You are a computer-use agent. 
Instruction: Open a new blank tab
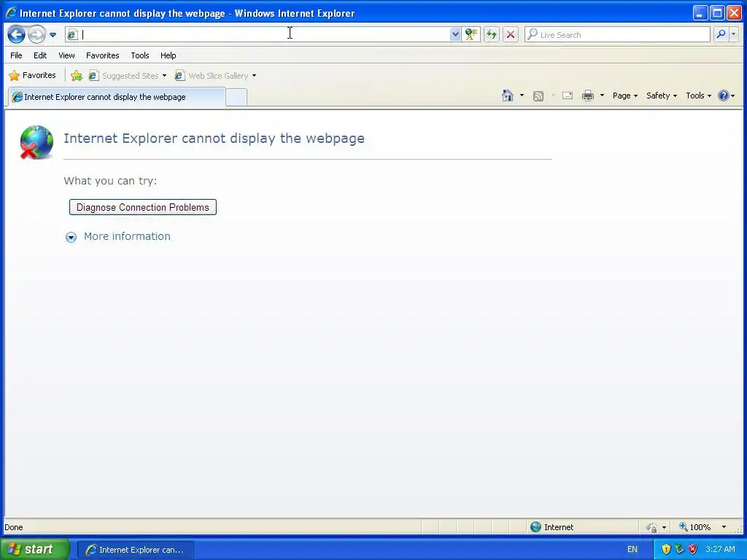pyautogui.click(x=236, y=97)
